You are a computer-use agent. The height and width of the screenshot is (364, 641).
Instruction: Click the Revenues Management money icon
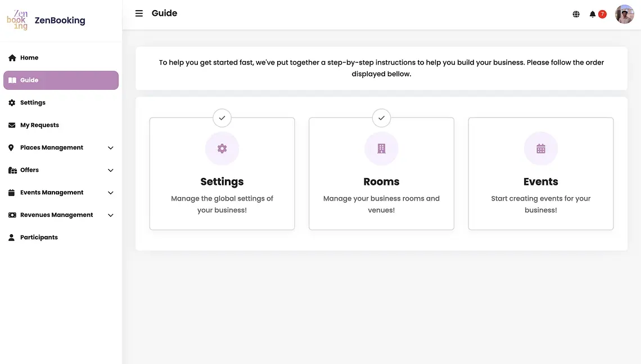tap(12, 215)
